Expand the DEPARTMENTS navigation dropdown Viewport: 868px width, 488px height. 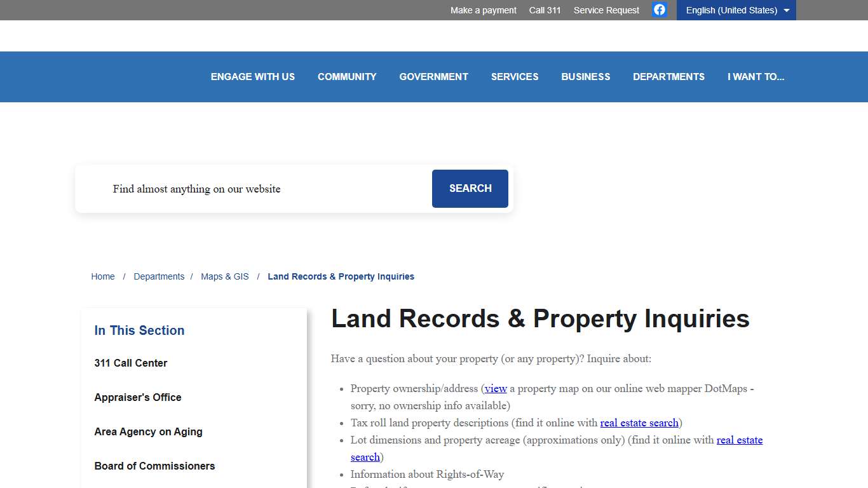(x=668, y=76)
